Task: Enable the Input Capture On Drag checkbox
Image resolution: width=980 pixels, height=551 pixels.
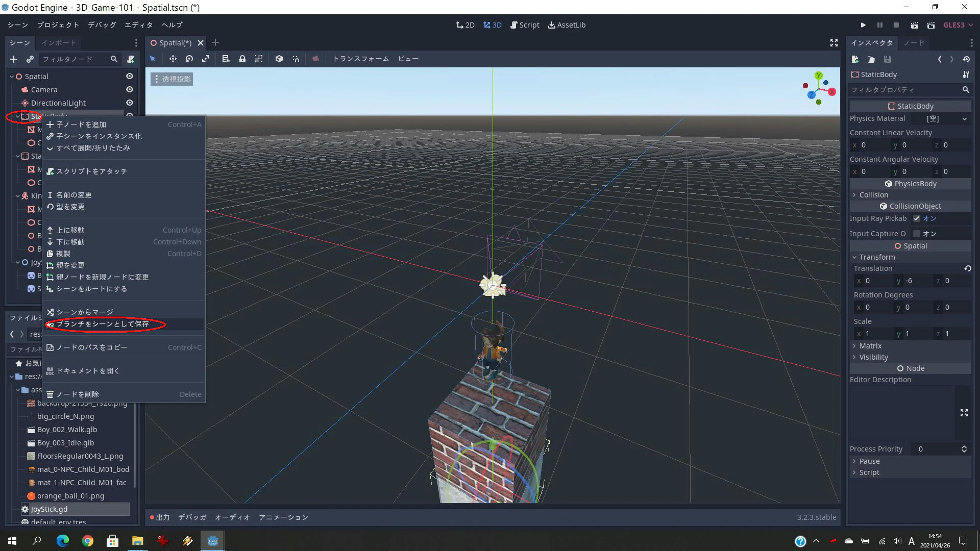Action: pos(917,234)
